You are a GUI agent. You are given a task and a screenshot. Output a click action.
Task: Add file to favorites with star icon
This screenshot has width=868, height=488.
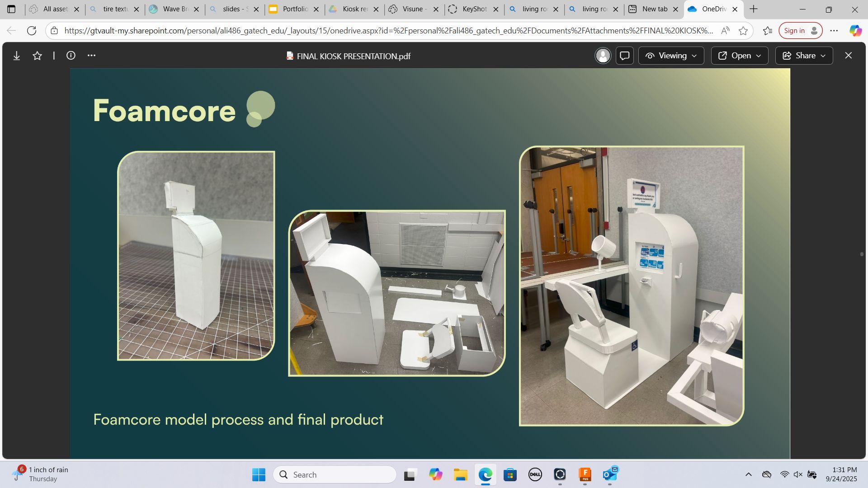click(38, 56)
